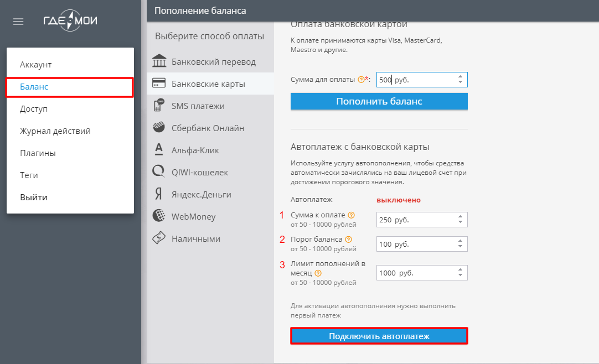Increase the 1000 руб. monthly limit stepper
Screen dimensions: 599x364
pos(461,270)
